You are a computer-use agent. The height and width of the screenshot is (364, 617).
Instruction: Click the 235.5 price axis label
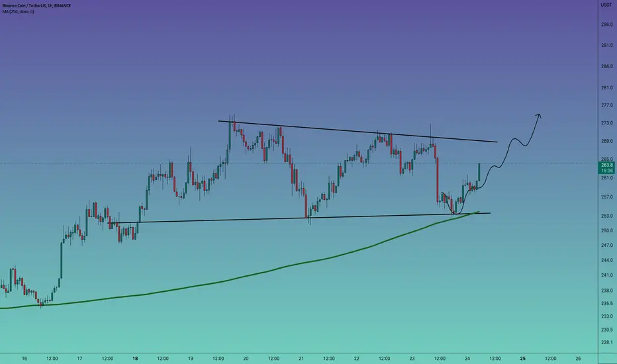607,303
